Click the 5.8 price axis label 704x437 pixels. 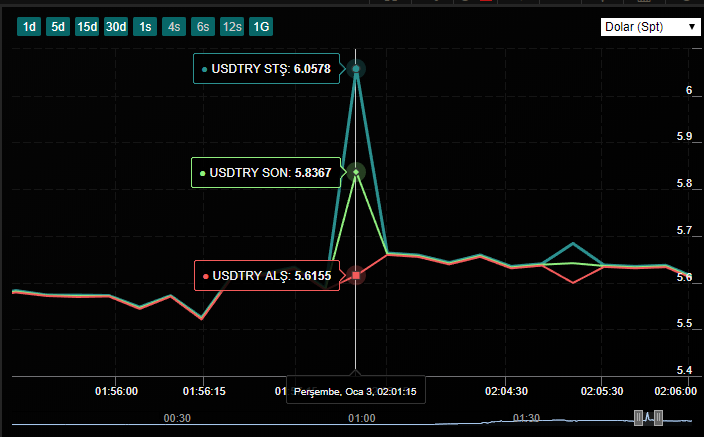(684, 183)
